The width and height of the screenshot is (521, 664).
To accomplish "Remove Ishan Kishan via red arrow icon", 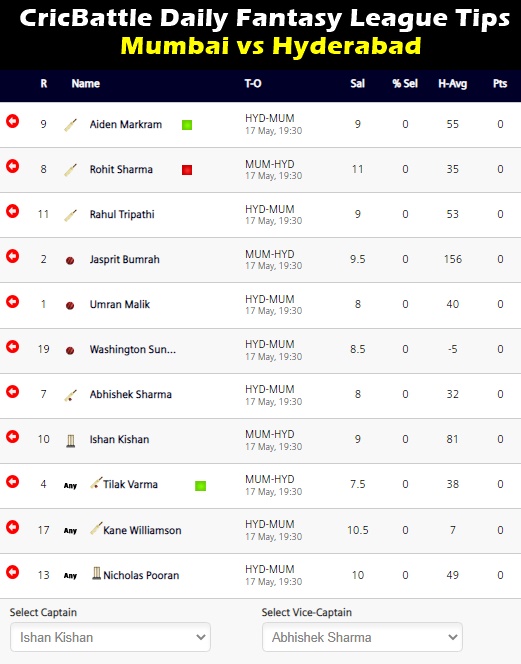I will pyautogui.click(x=13, y=436).
